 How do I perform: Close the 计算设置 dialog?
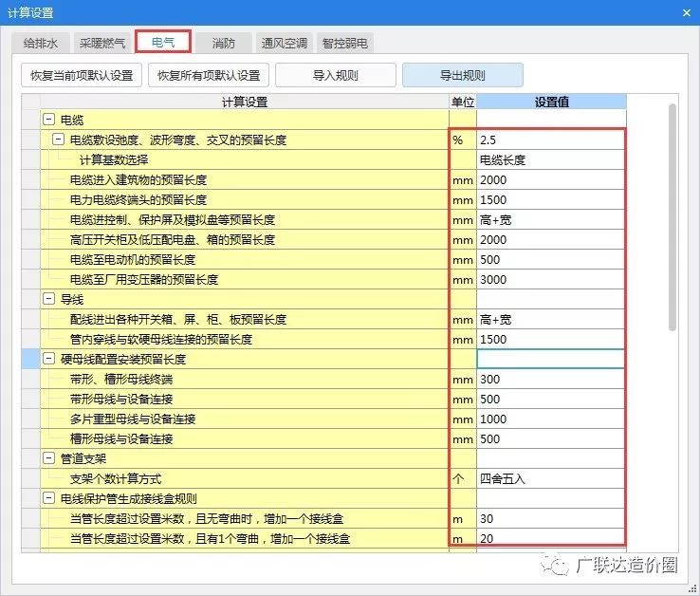(687, 12)
